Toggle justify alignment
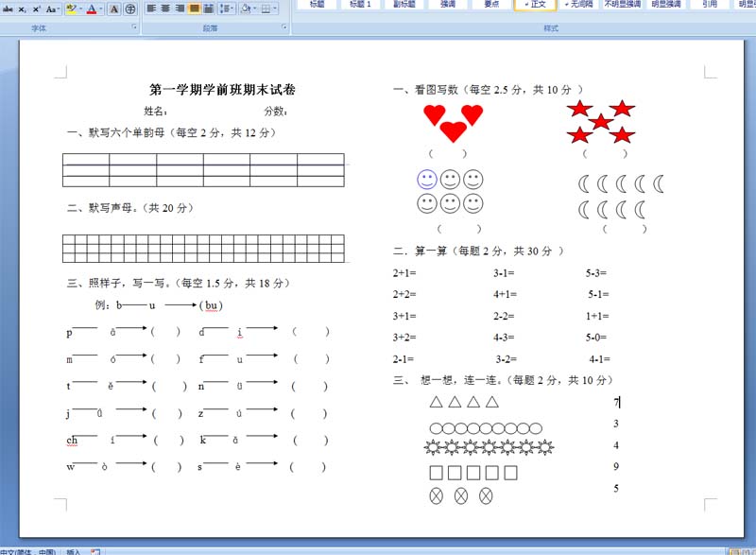Screen dimensions: 756x555 (x=195, y=9)
